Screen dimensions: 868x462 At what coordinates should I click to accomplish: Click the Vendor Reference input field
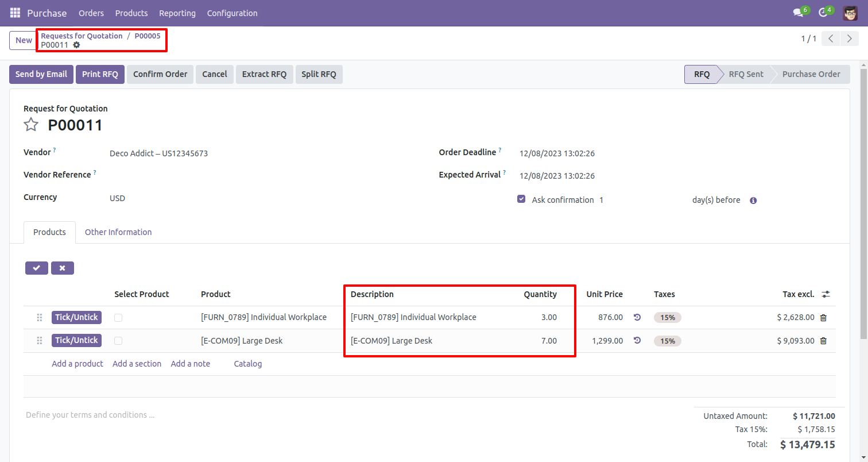(265, 175)
